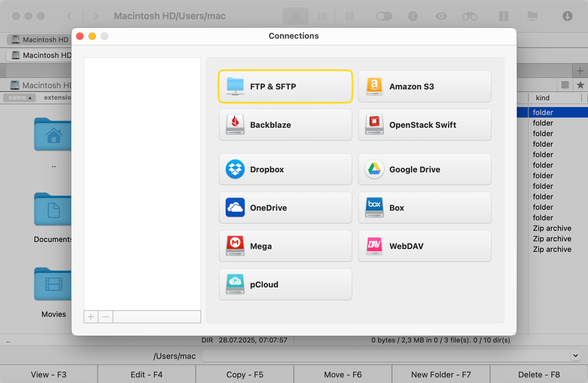Toggle the hidden files switch in the toolbar
The width and height of the screenshot is (588, 383).
coord(384,16)
